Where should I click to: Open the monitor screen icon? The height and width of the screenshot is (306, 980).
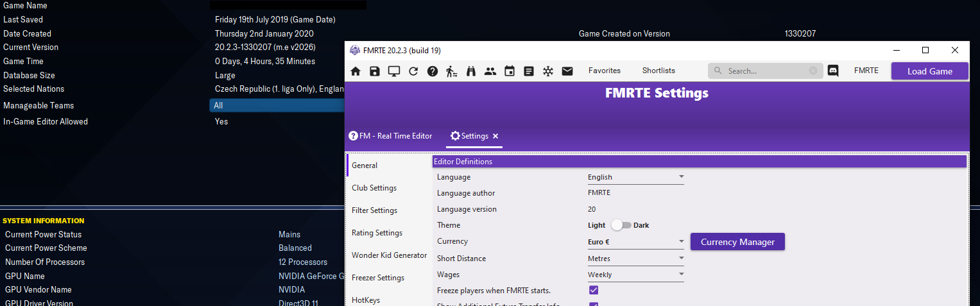pos(394,71)
